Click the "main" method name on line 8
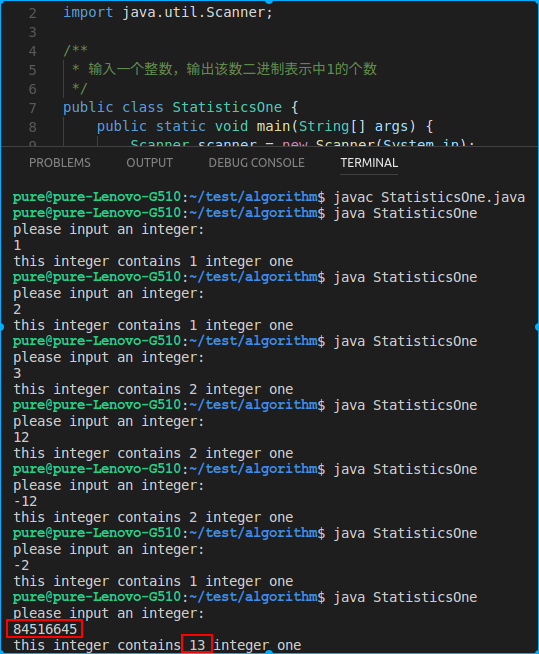The width and height of the screenshot is (539, 654). click(x=273, y=126)
